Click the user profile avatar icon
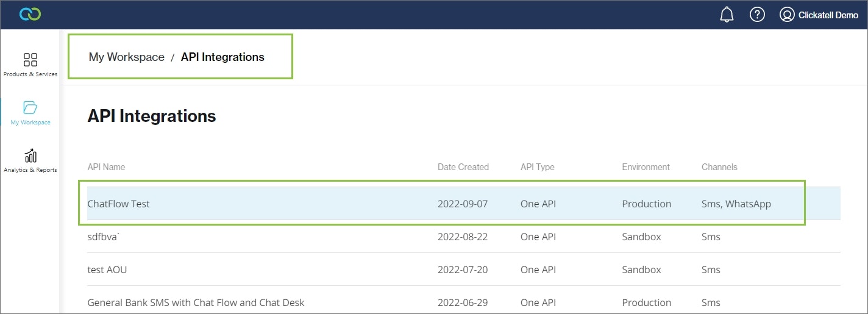The image size is (868, 314). click(787, 15)
